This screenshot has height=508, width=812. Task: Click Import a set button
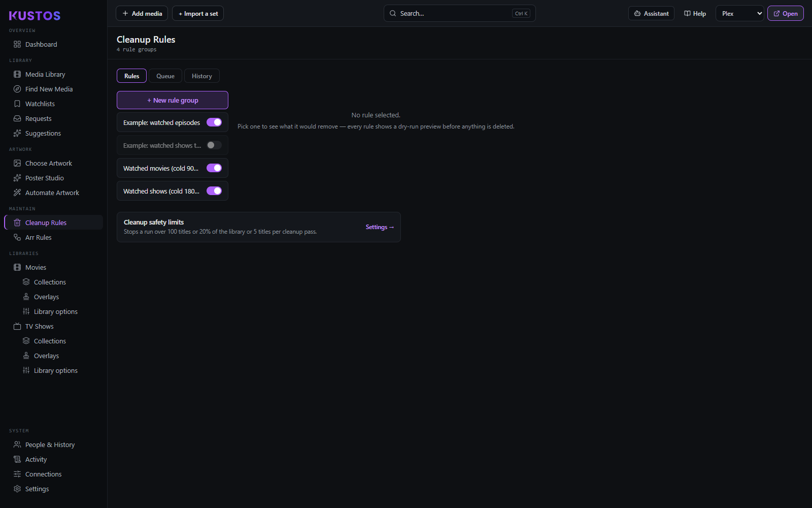coord(198,13)
